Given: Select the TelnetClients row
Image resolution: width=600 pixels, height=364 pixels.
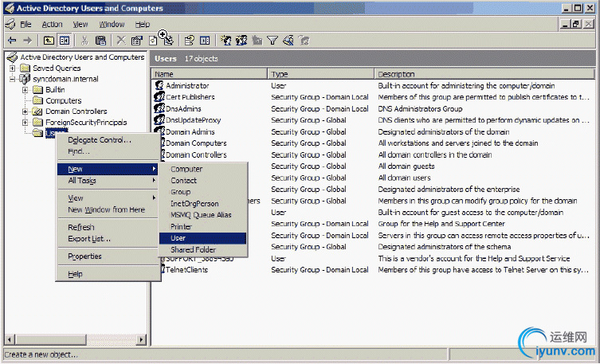Looking at the screenshot, I should pos(373,269).
